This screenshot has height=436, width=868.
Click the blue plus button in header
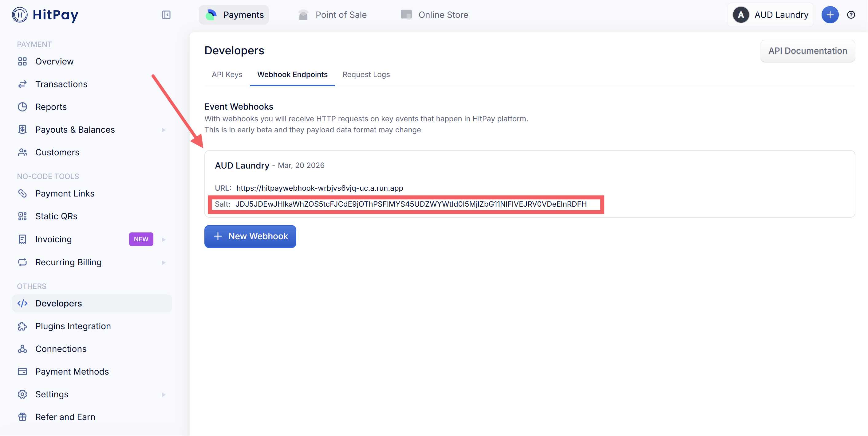click(x=830, y=15)
